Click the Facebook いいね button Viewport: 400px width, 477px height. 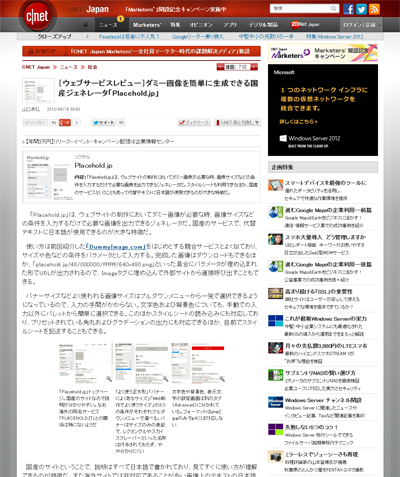(35, 123)
